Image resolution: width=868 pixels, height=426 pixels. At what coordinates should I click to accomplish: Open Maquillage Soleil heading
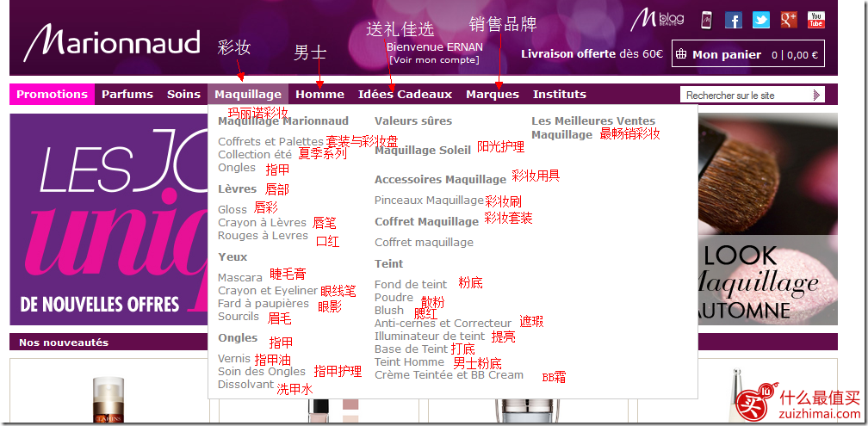[423, 150]
